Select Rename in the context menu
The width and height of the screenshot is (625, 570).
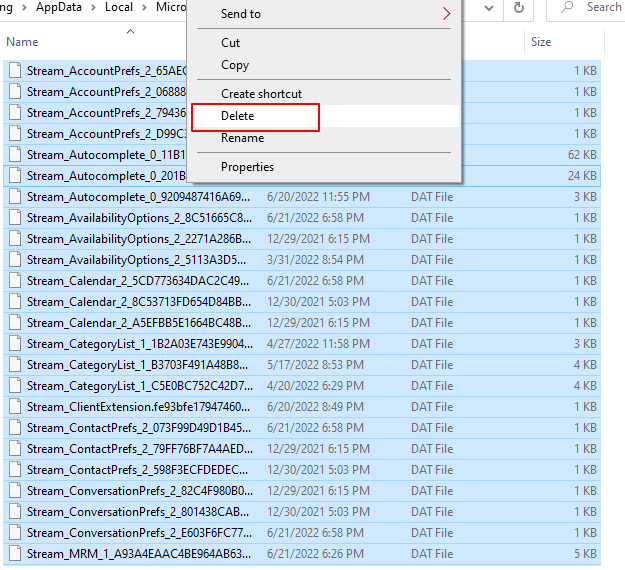(x=242, y=138)
